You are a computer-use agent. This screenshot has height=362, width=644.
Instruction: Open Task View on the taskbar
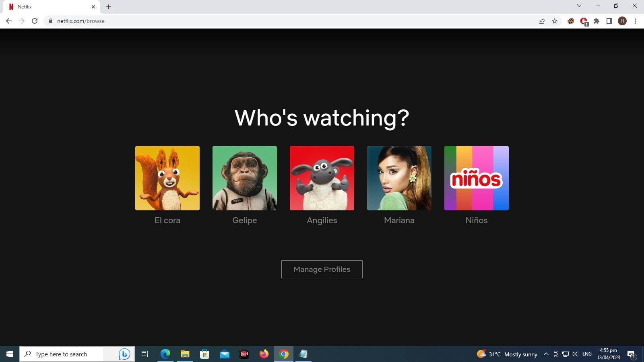point(145,354)
